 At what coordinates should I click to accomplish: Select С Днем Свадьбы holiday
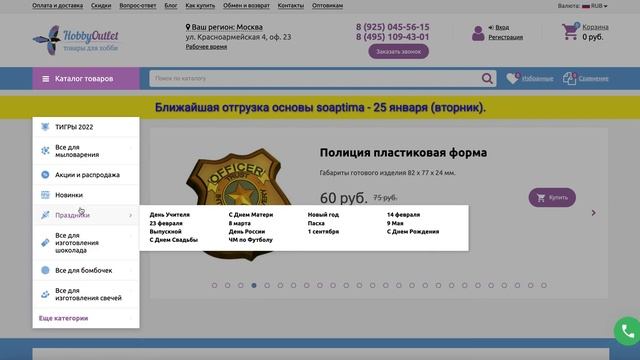[x=173, y=240]
